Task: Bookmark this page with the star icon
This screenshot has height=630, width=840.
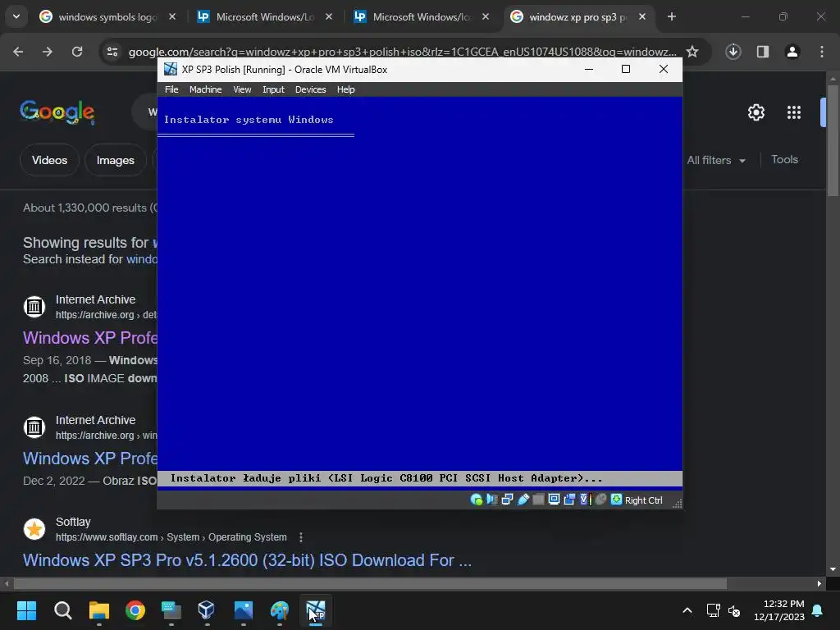Action: pos(692,52)
